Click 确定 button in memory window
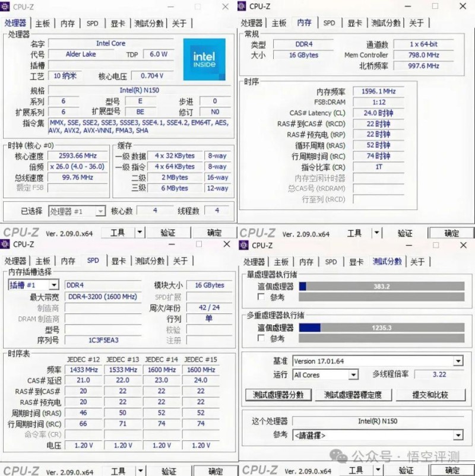 451,233
